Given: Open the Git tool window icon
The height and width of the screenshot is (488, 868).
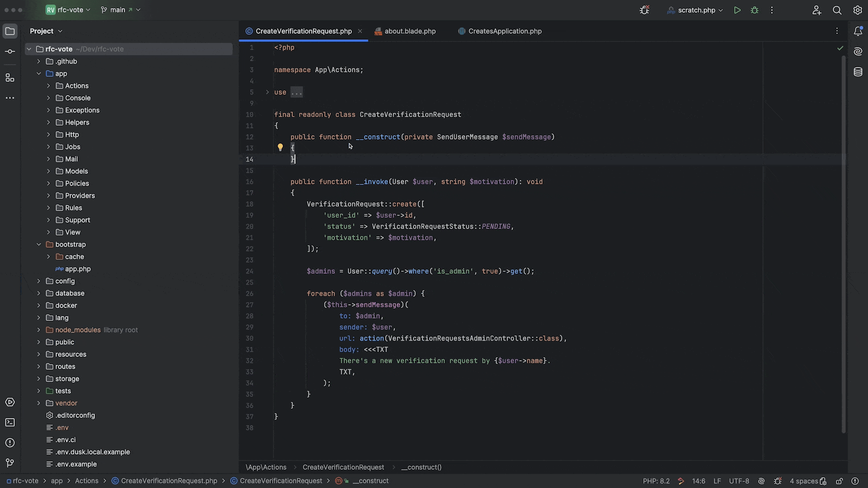Looking at the screenshot, I should click(x=10, y=463).
